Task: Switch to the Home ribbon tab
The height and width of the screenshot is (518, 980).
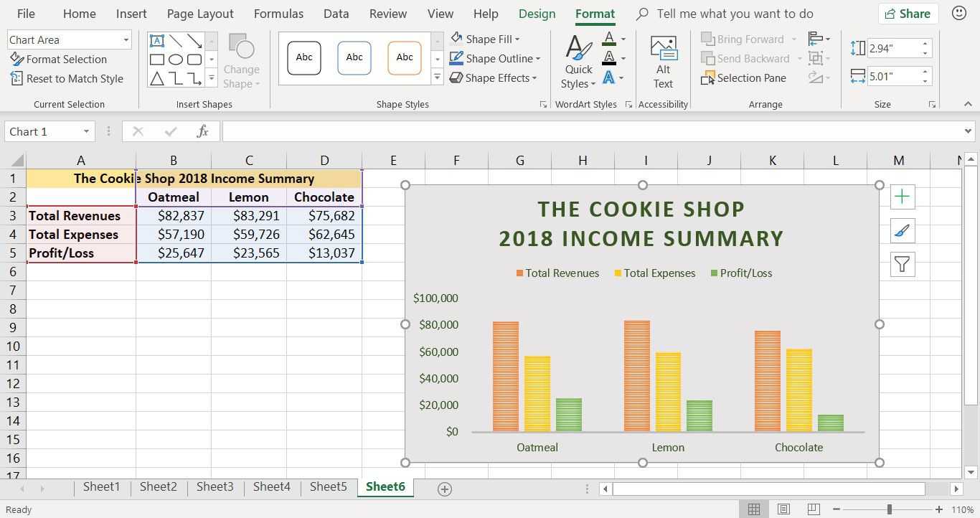Action: pos(79,14)
